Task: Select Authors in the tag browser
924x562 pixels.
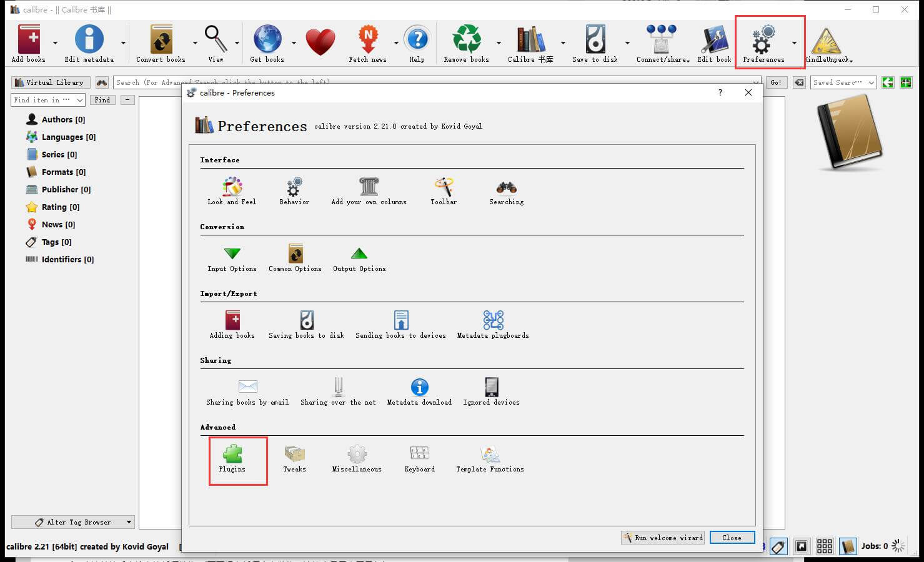Action: click(63, 119)
